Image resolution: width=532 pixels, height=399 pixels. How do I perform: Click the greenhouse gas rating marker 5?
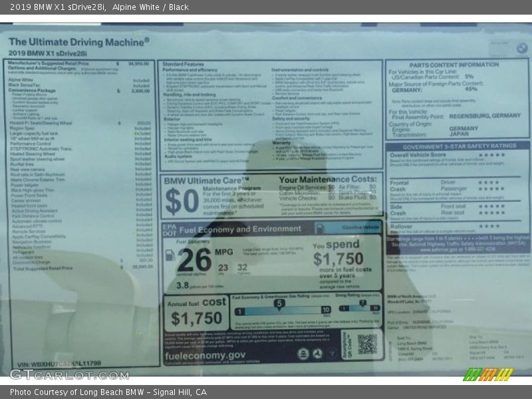tap(279, 304)
